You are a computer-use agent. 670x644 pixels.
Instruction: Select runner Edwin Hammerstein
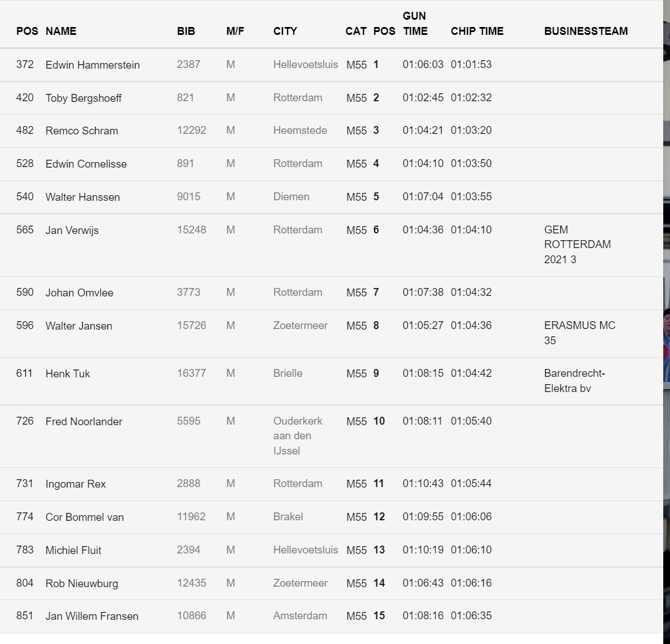(x=92, y=65)
